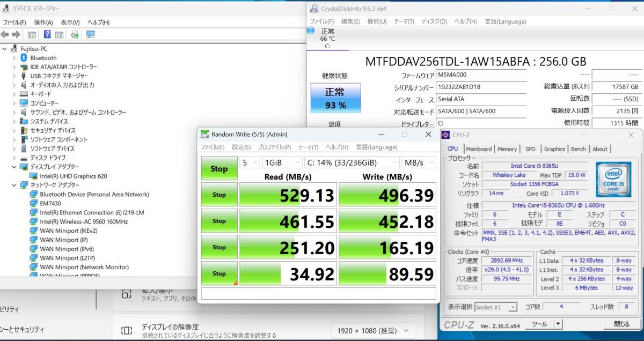
Task: Open Device Manager help via the blue ? icon
Action: (x=47, y=34)
